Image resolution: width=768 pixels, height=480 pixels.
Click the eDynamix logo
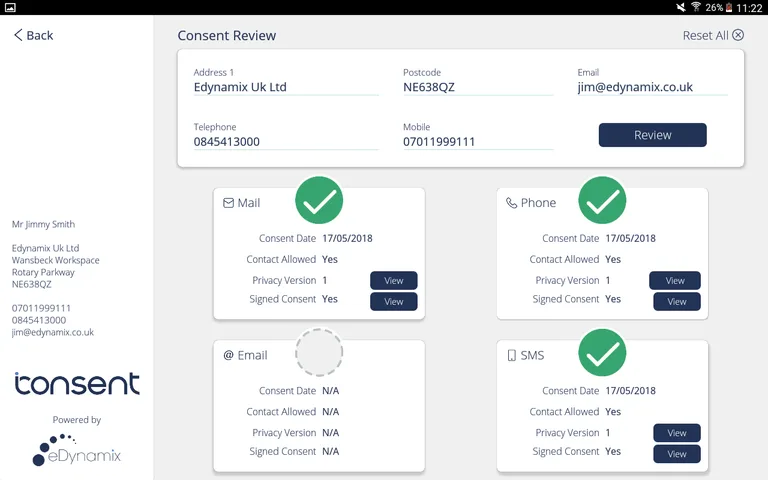[77, 450]
